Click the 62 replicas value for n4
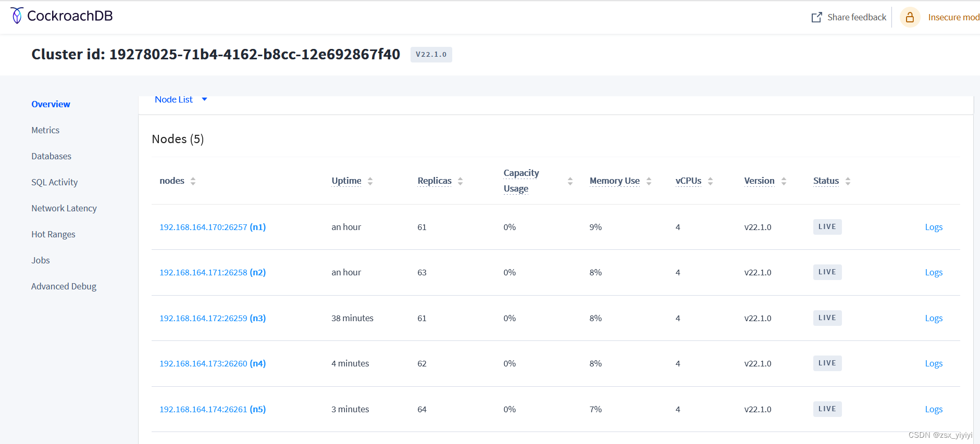Image resolution: width=980 pixels, height=444 pixels. [x=422, y=363]
